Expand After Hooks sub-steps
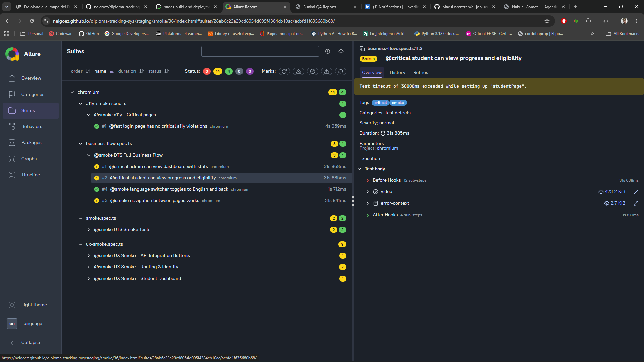Image resolution: width=644 pixels, height=362 pixels. click(368, 215)
